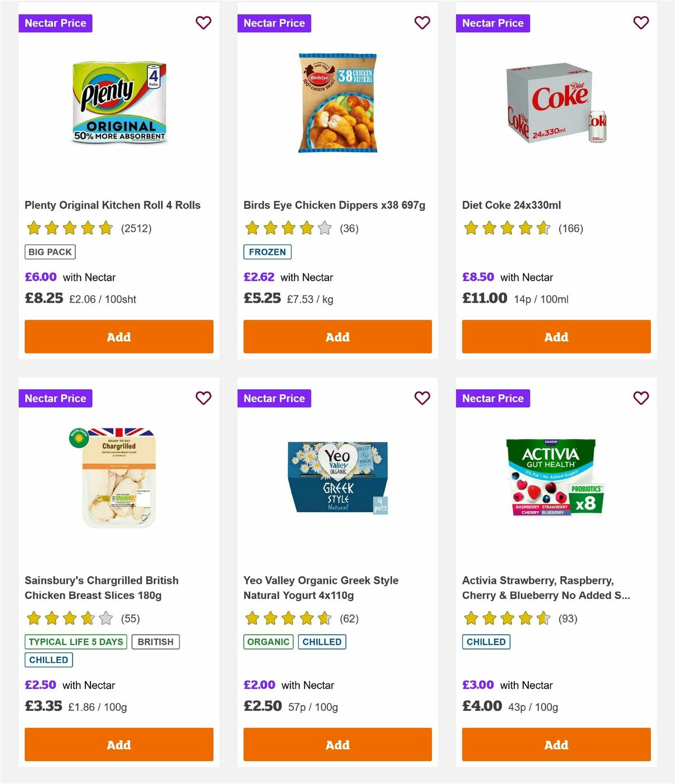Open the Diet Coke 24x330ml product page
The width and height of the screenshot is (675, 784).
511,205
